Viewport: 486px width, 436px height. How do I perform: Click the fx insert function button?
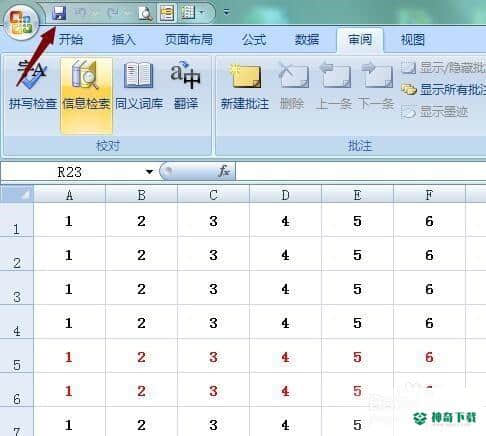pyautogui.click(x=224, y=171)
